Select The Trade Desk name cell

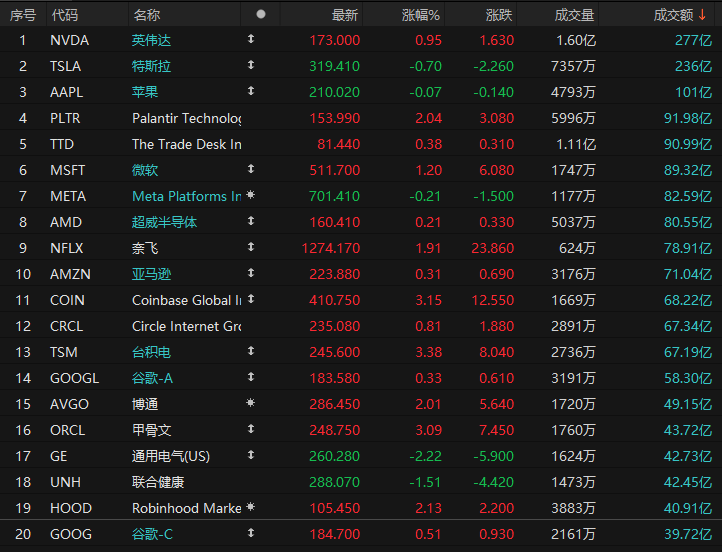tap(186, 144)
